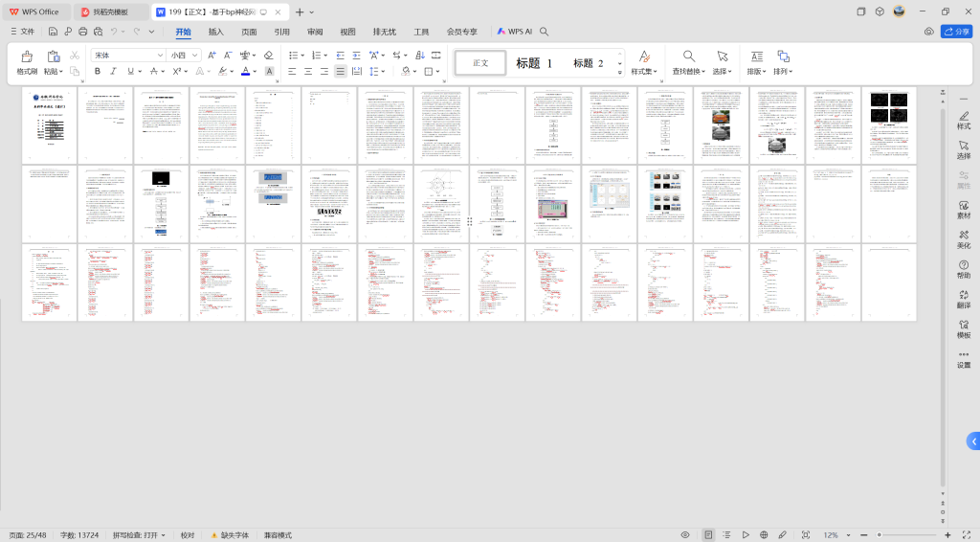
Task: Open the Templates (模板) sidebar icon
Action: 964,329
